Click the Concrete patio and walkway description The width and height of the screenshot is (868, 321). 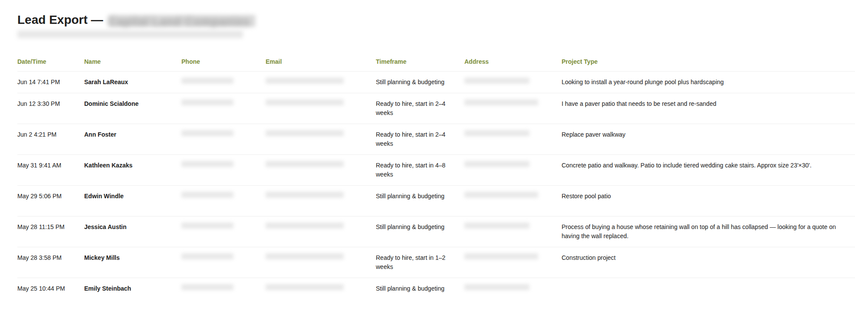pos(686,165)
